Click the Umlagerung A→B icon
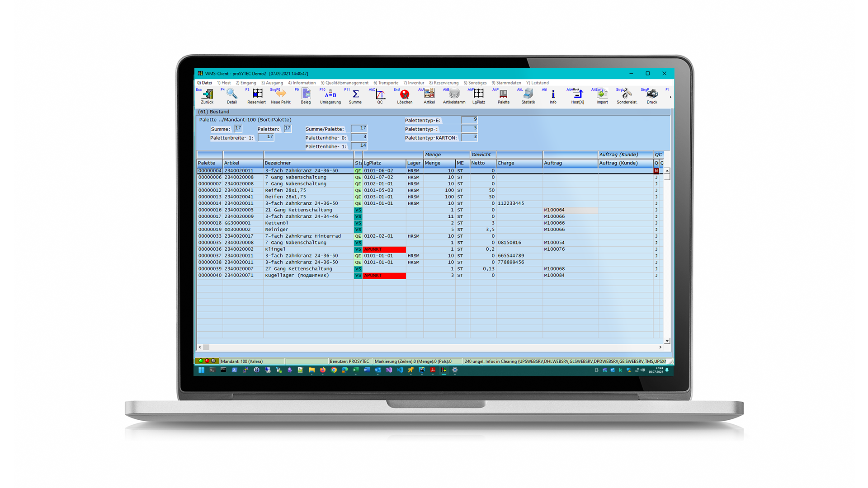Screen dimensions: 868x488 (330, 95)
